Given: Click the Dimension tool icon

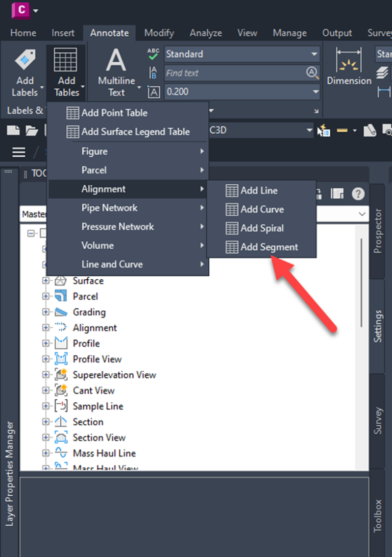Looking at the screenshot, I should click(349, 66).
